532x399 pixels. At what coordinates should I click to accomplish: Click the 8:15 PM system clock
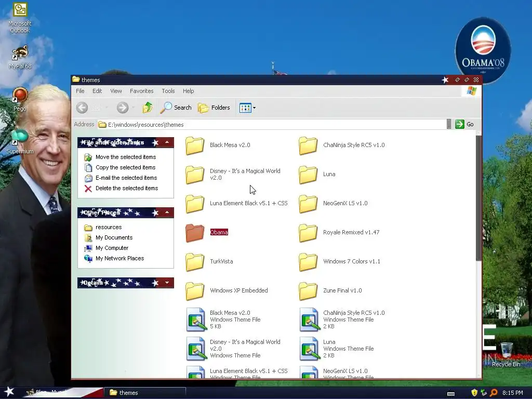click(512, 393)
